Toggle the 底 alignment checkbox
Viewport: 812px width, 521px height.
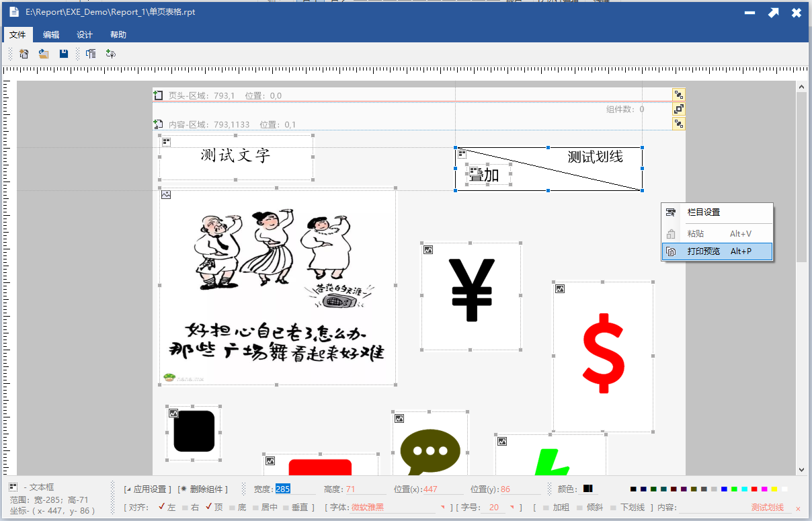233,508
